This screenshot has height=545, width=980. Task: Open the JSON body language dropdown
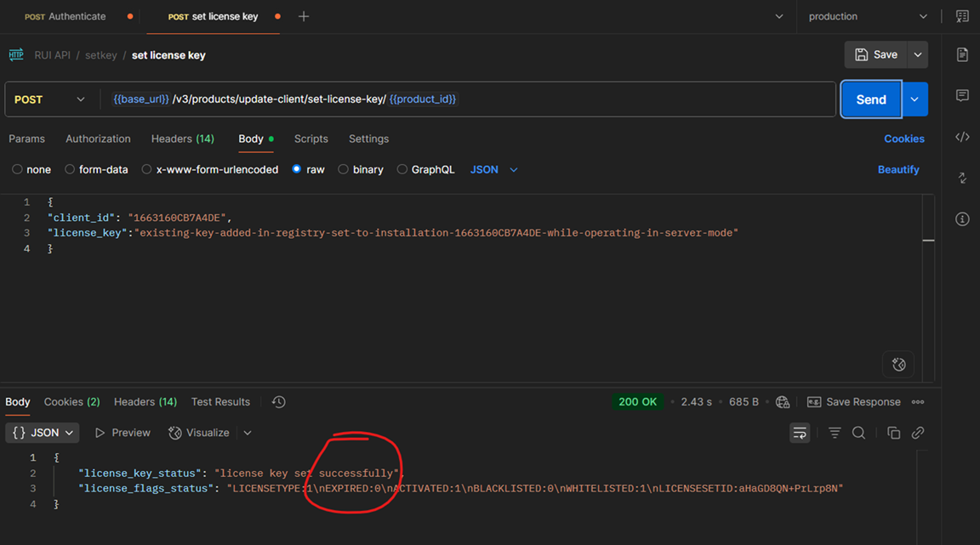point(493,169)
